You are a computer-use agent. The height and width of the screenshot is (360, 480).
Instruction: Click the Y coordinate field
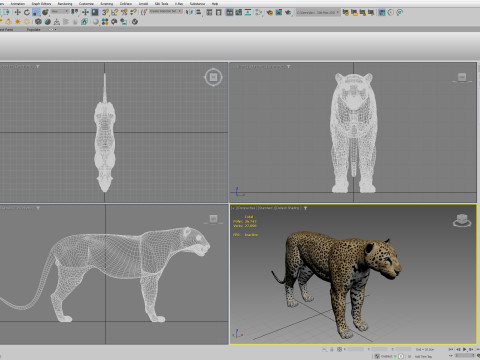(380, 349)
